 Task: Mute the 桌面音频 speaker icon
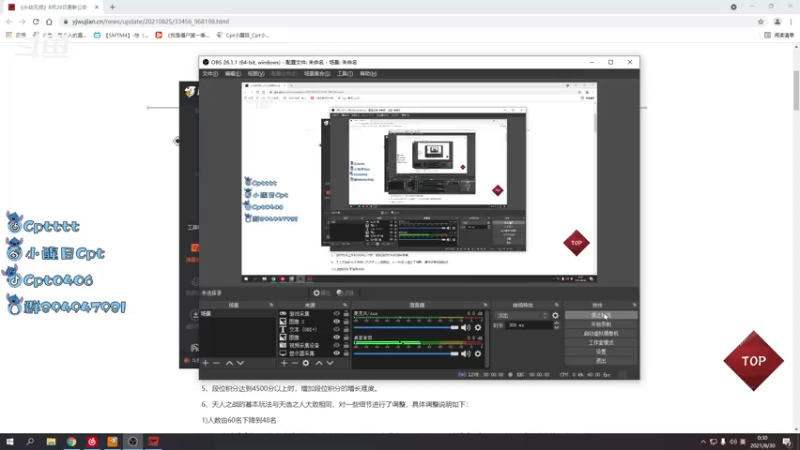466,354
